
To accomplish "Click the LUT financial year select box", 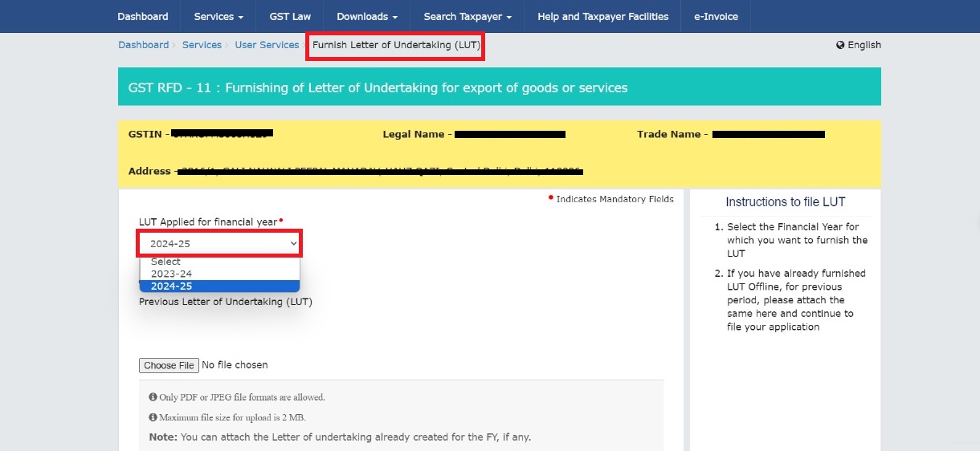I will pyautogui.click(x=220, y=243).
